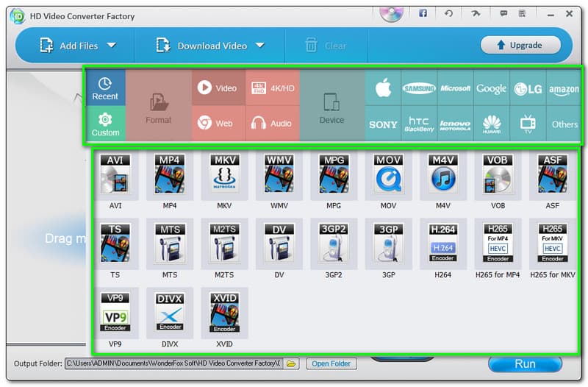Viewport: 588px width, 387px height.
Task: Start conversion with the Run button
Action: pos(525,363)
